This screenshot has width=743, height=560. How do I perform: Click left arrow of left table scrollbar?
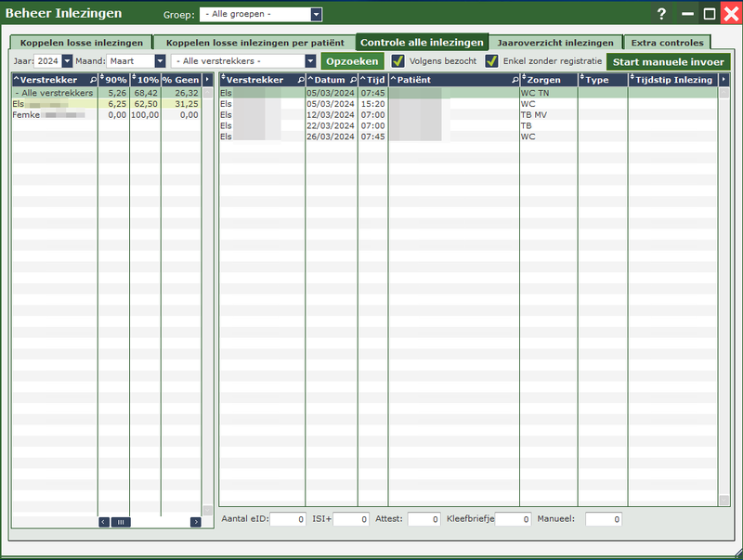[104, 522]
